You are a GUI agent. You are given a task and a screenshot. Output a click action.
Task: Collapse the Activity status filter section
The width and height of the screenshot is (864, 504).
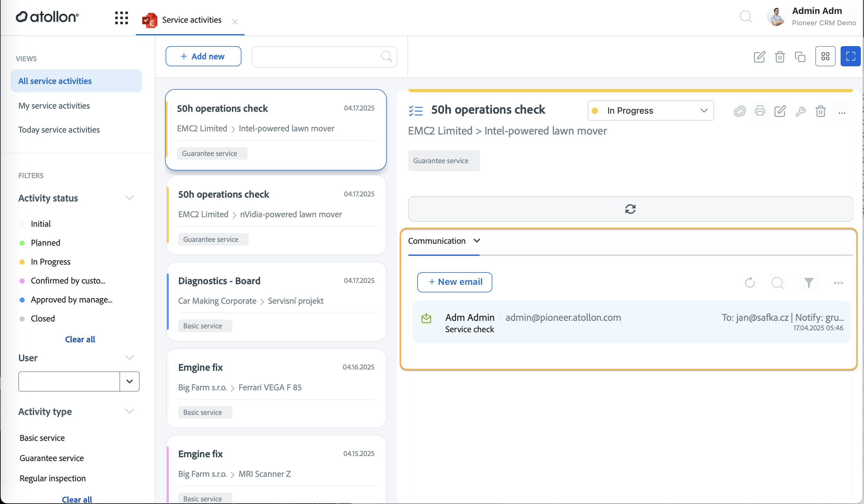pyautogui.click(x=129, y=198)
